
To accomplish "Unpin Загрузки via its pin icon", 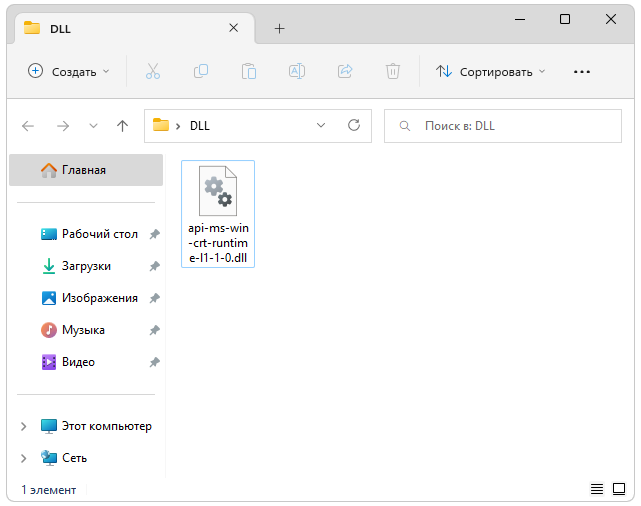I will (x=155, y=266).
